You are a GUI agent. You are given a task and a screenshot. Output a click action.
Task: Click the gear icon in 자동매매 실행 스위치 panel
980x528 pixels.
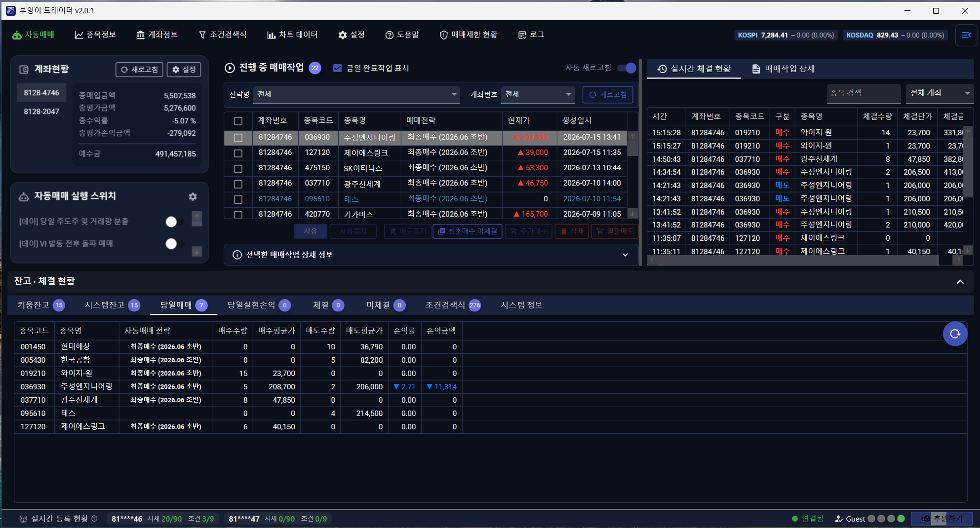[193, 196]
